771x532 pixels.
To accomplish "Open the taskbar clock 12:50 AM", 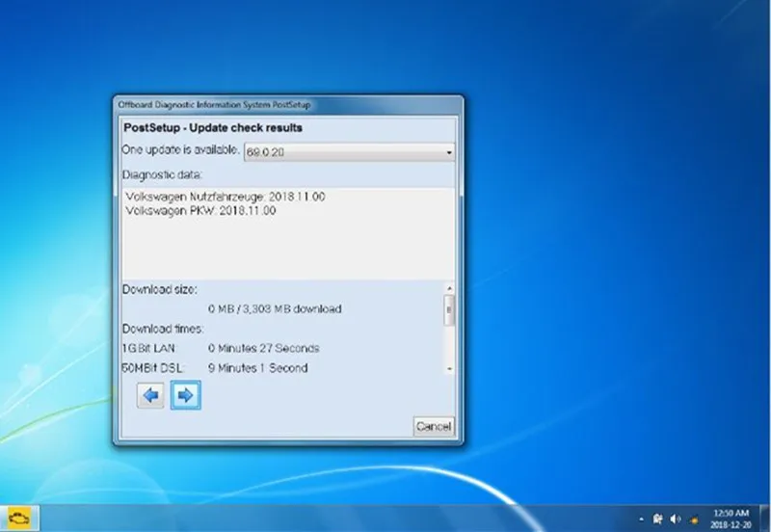I will click(x=731, y=519).
